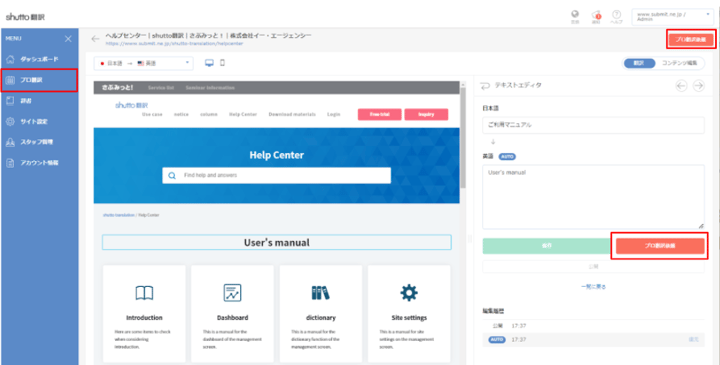Close the MENU sidebar with the X icon
Screen dimensions: 720x365
pos(68,39)
